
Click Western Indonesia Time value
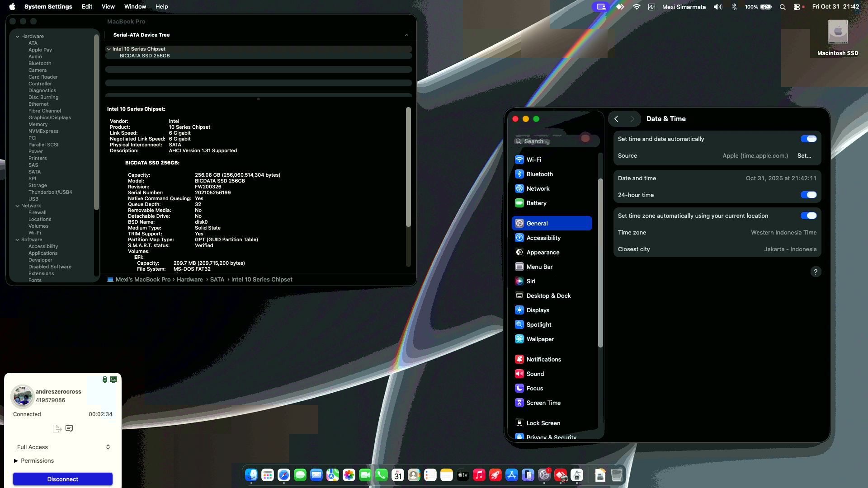[783, 232]
